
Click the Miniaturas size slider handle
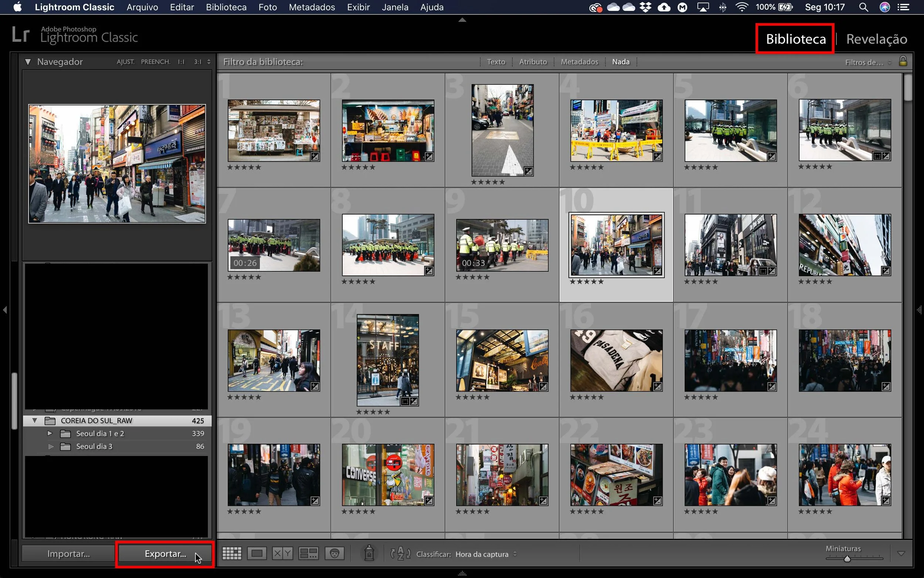click(x=847, y=558)
